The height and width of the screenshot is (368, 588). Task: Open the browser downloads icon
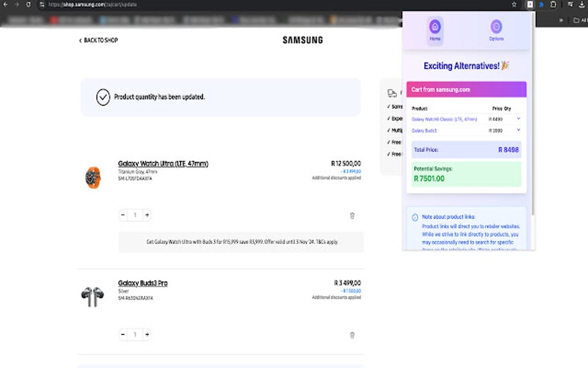point(581,5)
